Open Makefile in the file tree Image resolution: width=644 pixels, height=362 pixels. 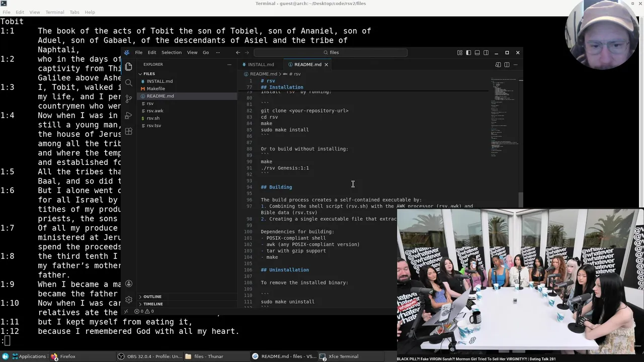[x=187, y=88]
